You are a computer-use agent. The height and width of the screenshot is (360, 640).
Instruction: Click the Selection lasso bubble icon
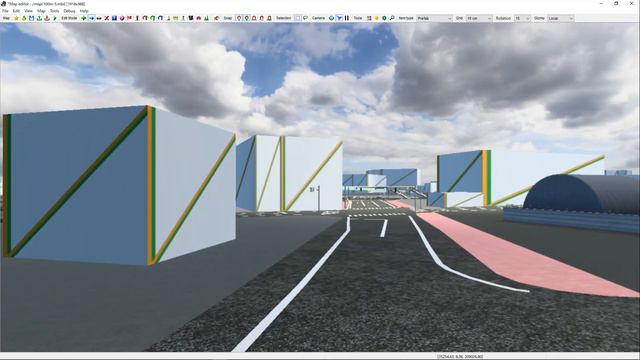tap(305, 18)
